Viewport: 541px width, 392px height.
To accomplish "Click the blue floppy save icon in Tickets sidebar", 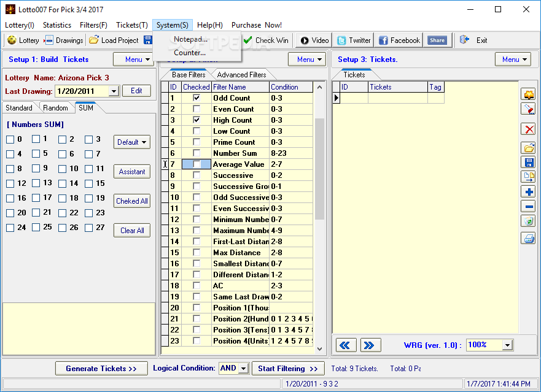I will tap(528, 163).
